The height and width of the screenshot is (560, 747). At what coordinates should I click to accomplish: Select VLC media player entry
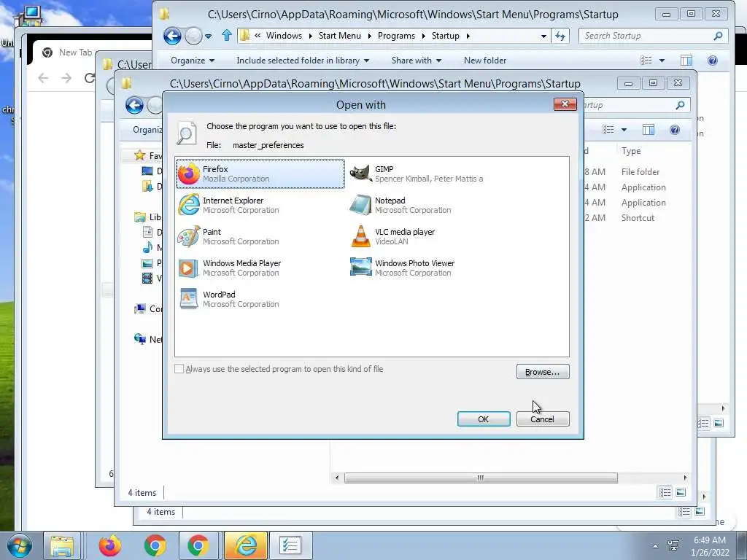point(431,237)
